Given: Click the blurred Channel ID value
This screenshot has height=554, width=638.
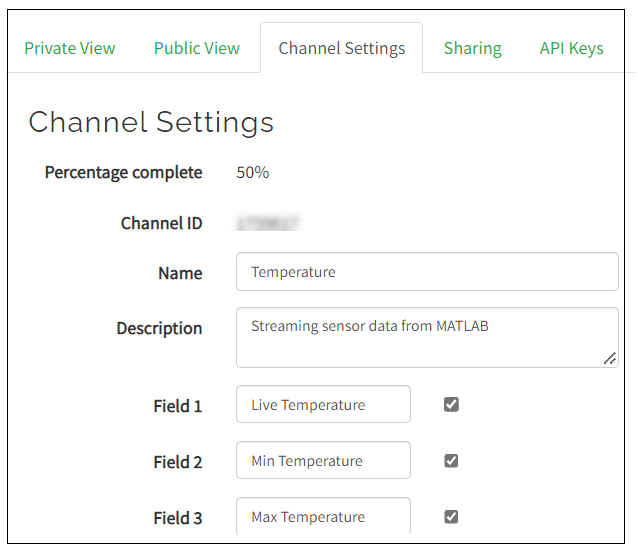Looking at the screenshot, I should pyautogui.click(x=268, y=223).
